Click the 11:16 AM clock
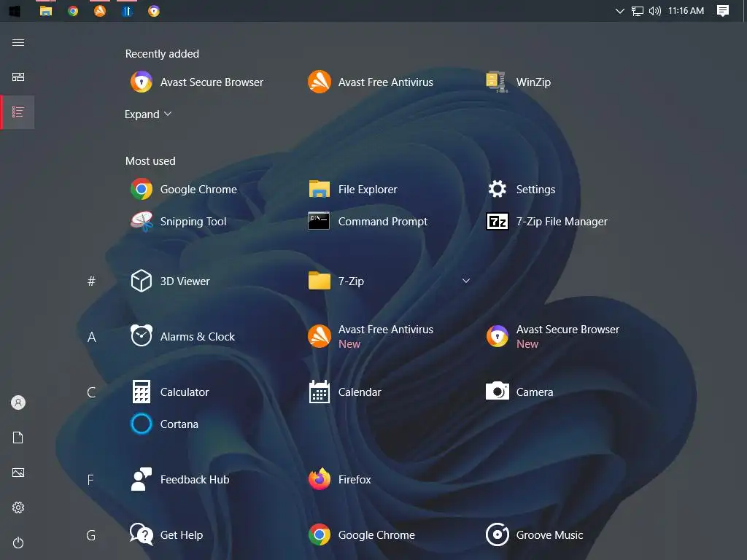This screenshot has width=747, height=560. point(686,10)
